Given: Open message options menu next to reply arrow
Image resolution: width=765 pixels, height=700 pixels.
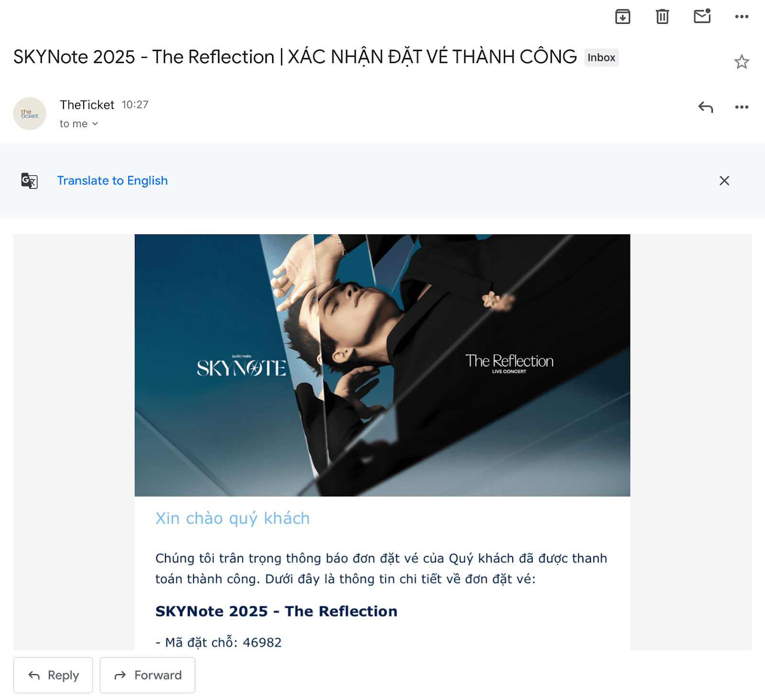Looking at the screenshot, I should point(742,107).
